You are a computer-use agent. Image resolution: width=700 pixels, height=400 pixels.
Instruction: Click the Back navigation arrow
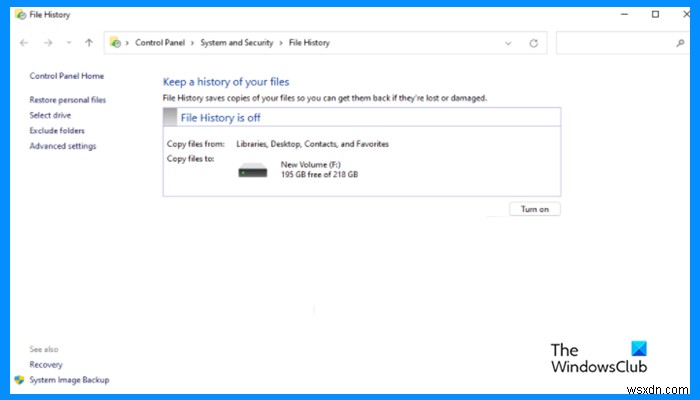(x=24, y=43)
